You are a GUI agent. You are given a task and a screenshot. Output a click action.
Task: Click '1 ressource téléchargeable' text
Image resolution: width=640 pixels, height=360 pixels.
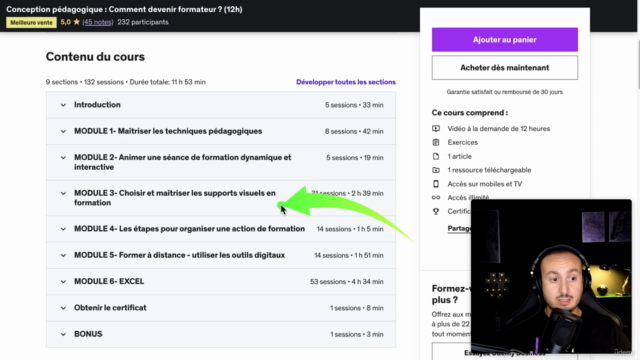[489, 170]
